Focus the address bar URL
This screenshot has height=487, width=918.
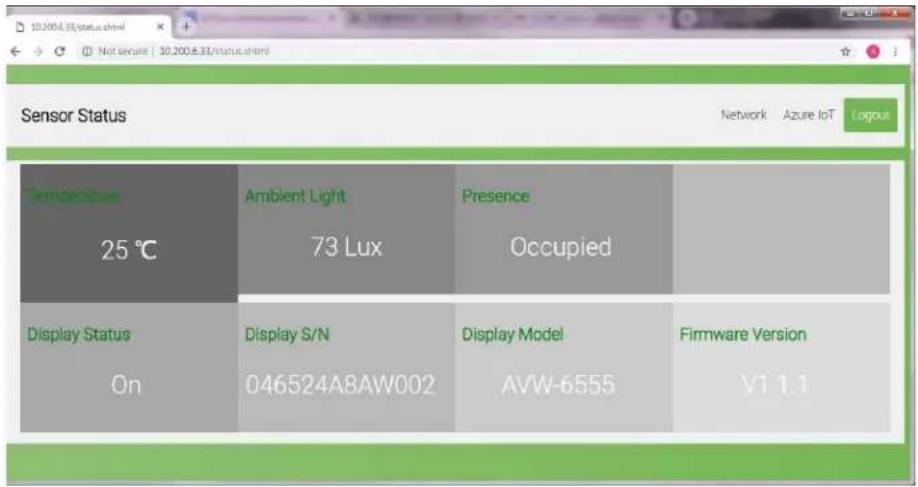(214, 52)
